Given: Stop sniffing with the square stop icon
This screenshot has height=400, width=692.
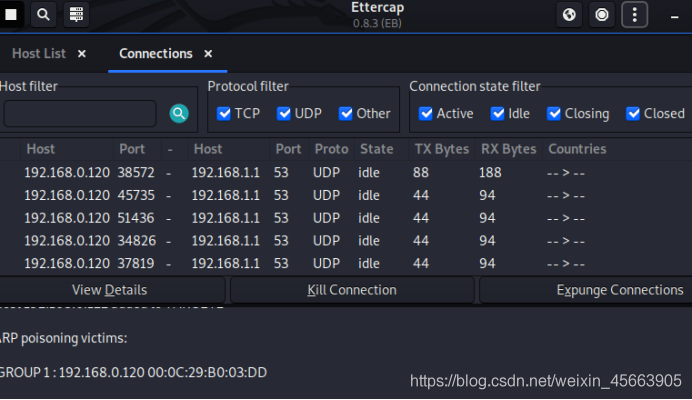Looking at the screenshot, I should point(11,15).
